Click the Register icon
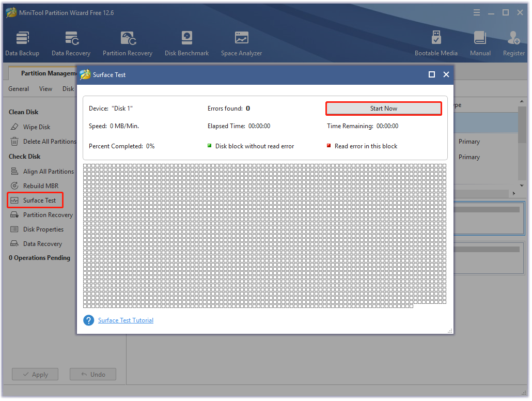 [514, 44]
